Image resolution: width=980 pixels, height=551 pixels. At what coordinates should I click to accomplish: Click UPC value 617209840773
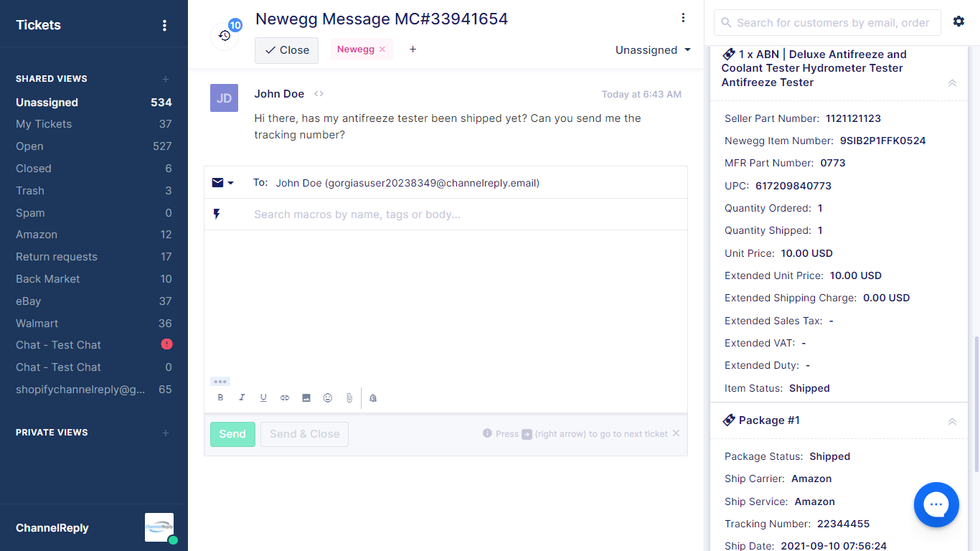793,186
